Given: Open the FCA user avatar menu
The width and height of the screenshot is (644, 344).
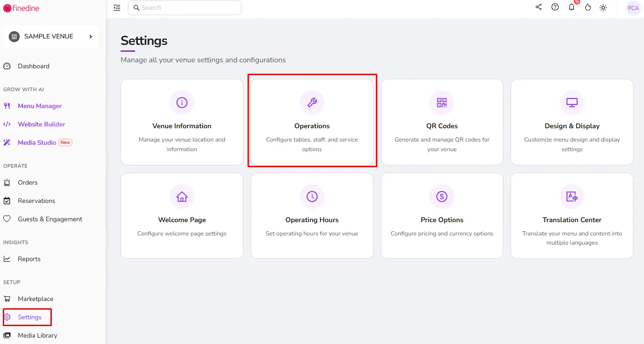Looking at the screenshot, I should point(633,8).
